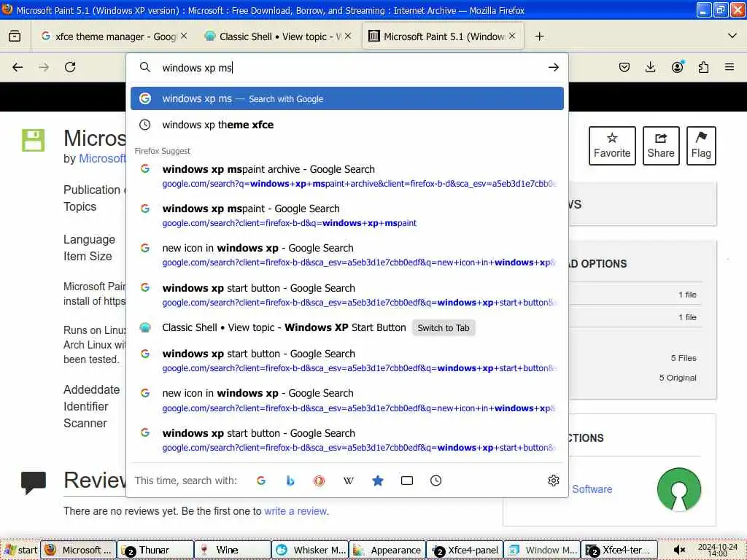Click the muted volume tray icon
747x560 pixels.
679,550
